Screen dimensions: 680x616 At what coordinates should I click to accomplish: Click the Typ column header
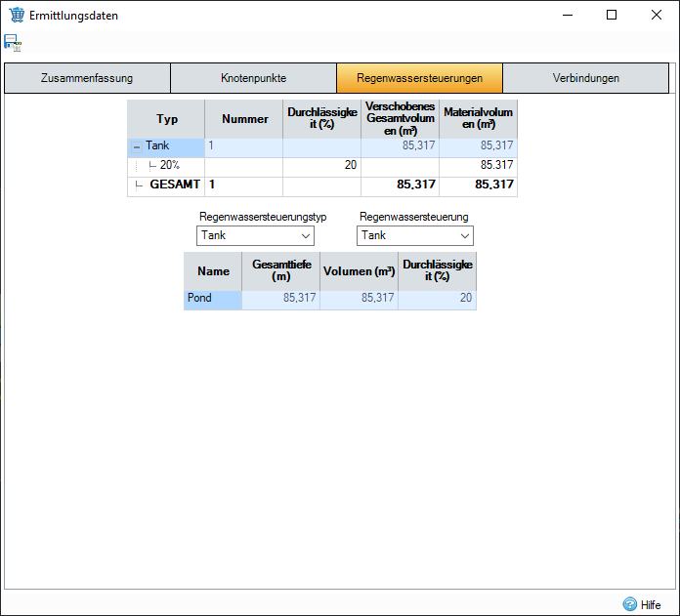(x=166, y=119)
